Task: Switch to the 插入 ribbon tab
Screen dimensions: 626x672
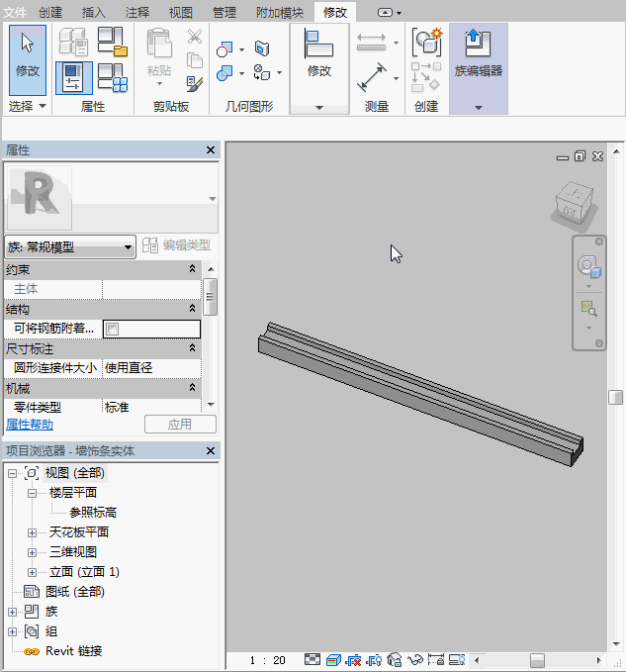Action: point(94,13)
